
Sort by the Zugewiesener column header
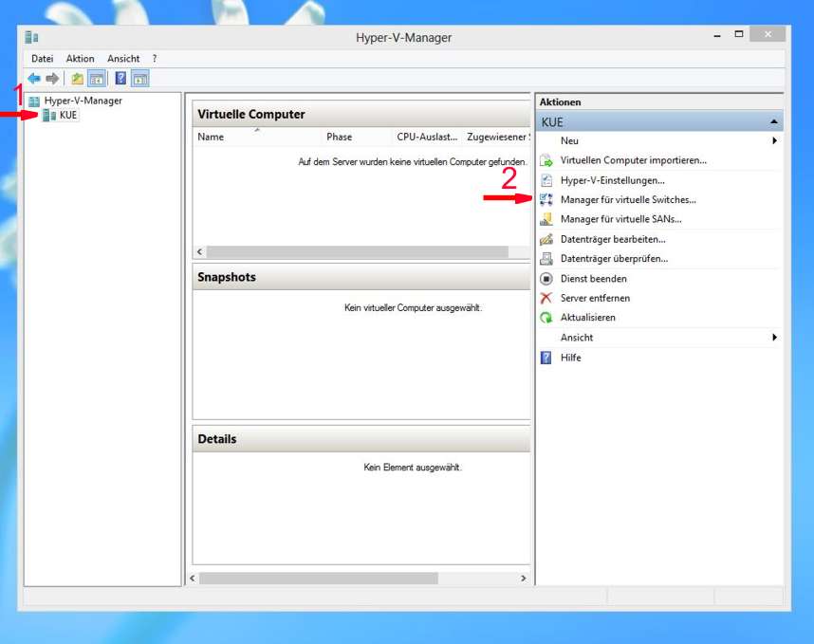point(497,137)
